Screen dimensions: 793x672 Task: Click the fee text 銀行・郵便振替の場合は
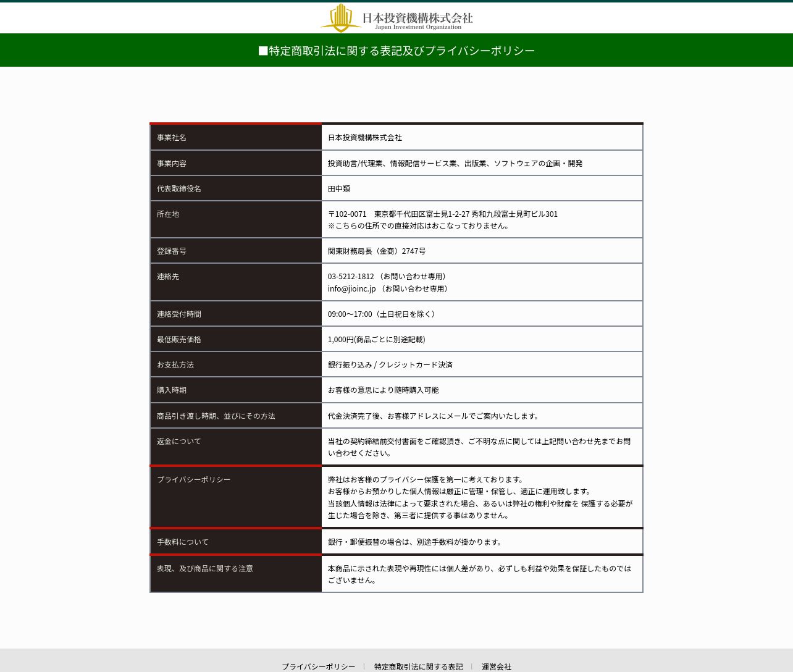[x=416, y=542]
